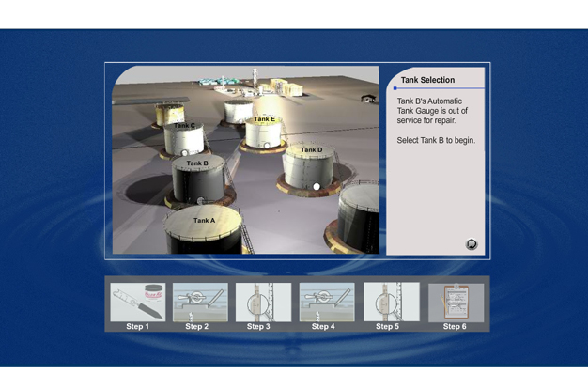Click the white gauge dot on Tank D
The width and height of the screenshot is (588, 389).
click(317, 186)
